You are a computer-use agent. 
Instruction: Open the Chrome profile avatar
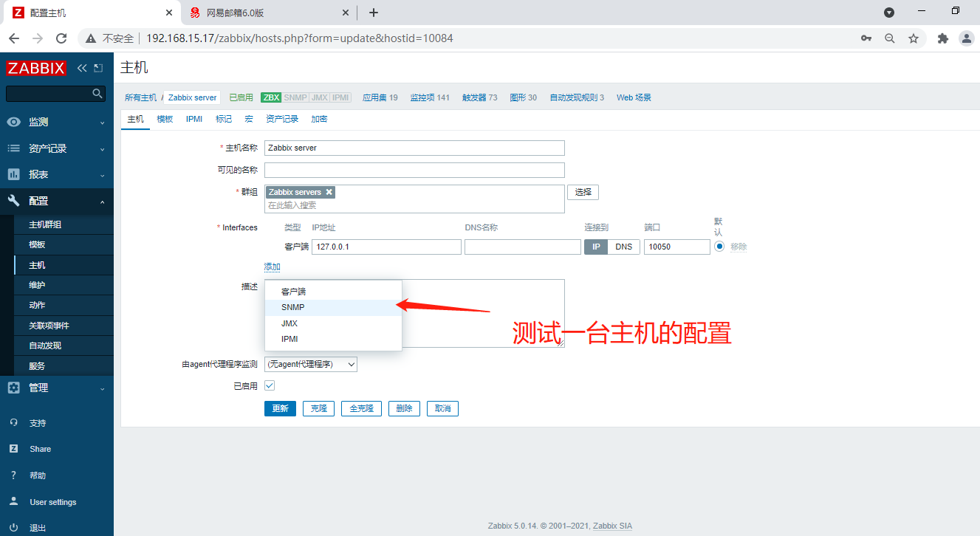point(966,38)
